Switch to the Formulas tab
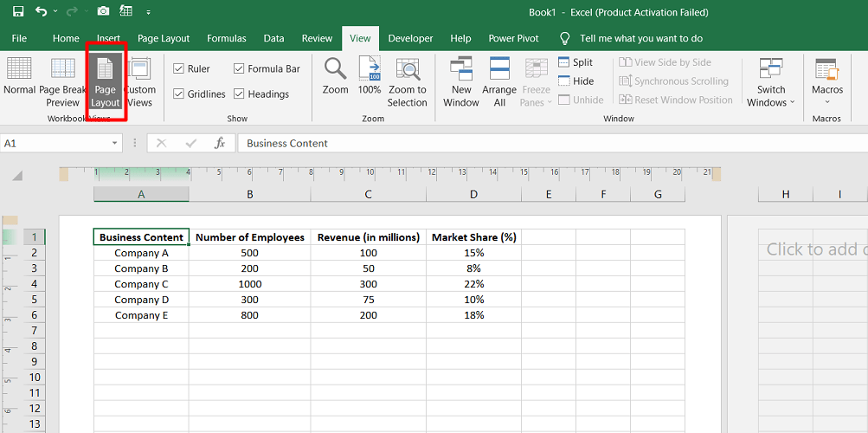This screenshot has width=868, height=433. point(225,38)
